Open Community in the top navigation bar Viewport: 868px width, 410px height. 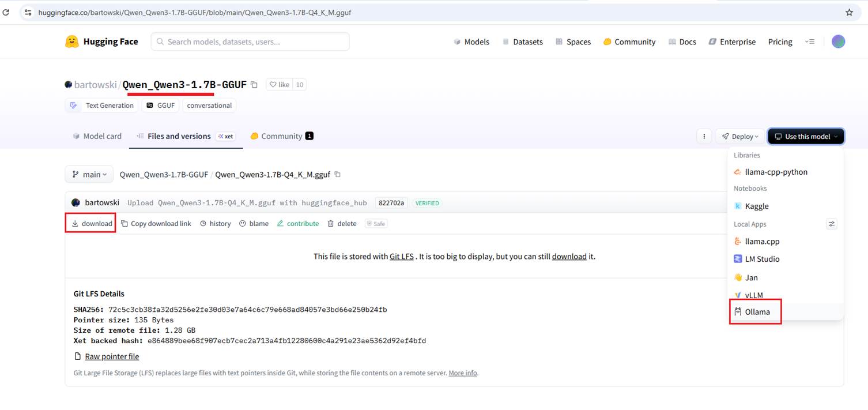[x=629, y=42]
